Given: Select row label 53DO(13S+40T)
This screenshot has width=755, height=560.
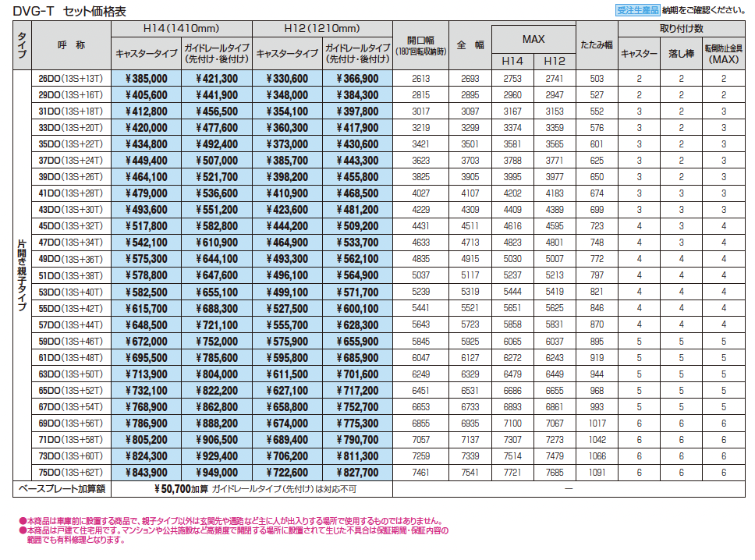Looking at the screenshot, I should point(71,292).
